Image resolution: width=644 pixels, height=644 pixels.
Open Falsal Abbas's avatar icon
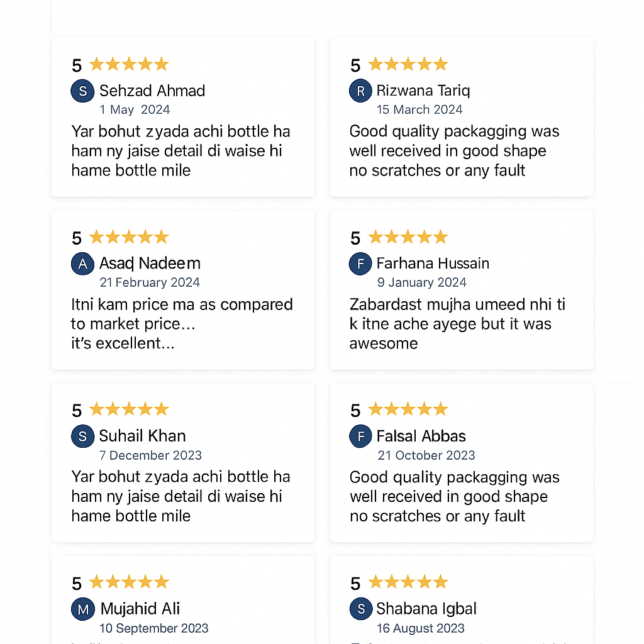pyautogui.click(x=360, y=436)
